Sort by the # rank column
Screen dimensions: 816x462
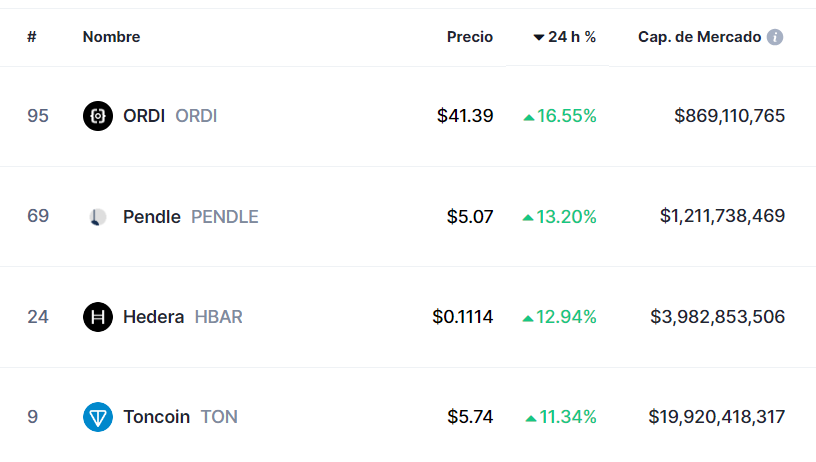32,37
